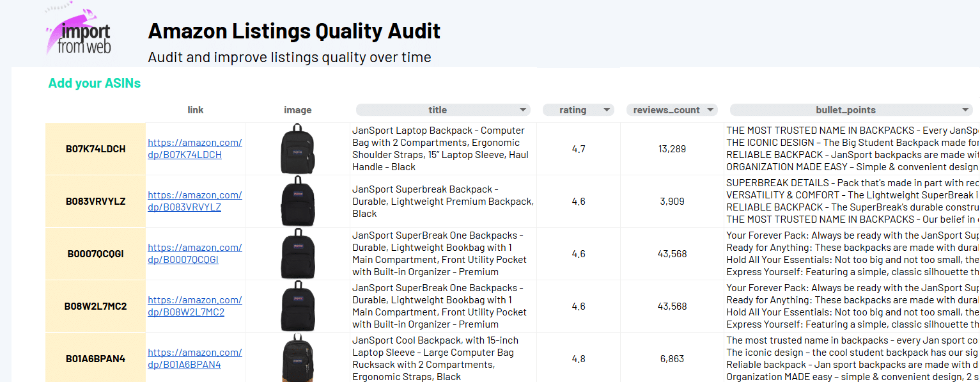Image resolution: width=980 pixels, height=382 pixels.
Task: Open the B01A6BPAN4 Amazon link
Action: [x=194, y=358]
